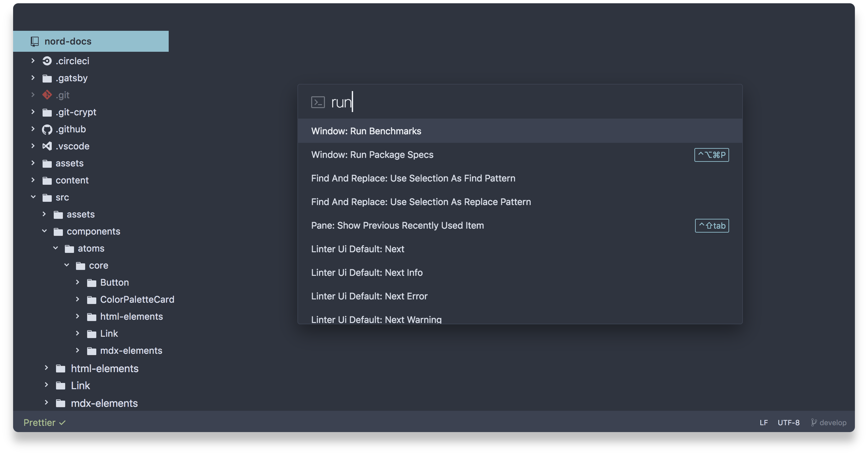Click the git branch icon in status bar
Viewport: 868px width, 455px height.
click(814, 422)
